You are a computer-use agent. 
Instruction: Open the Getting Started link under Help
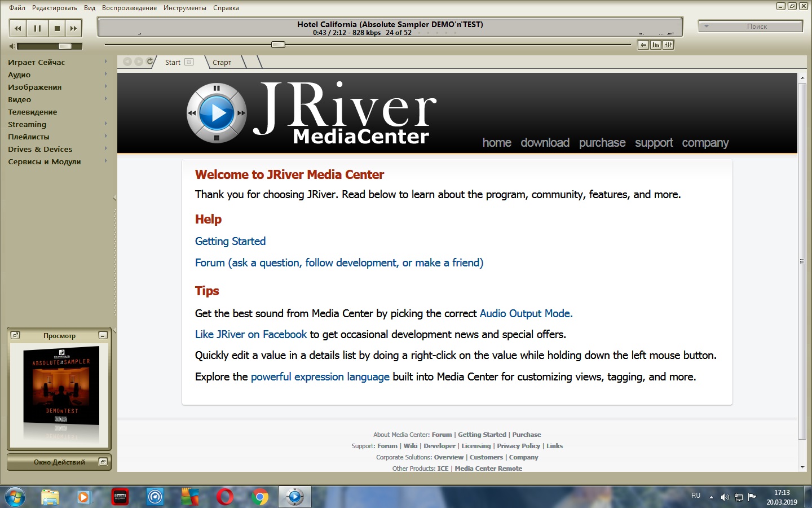(x=230, y=241)
